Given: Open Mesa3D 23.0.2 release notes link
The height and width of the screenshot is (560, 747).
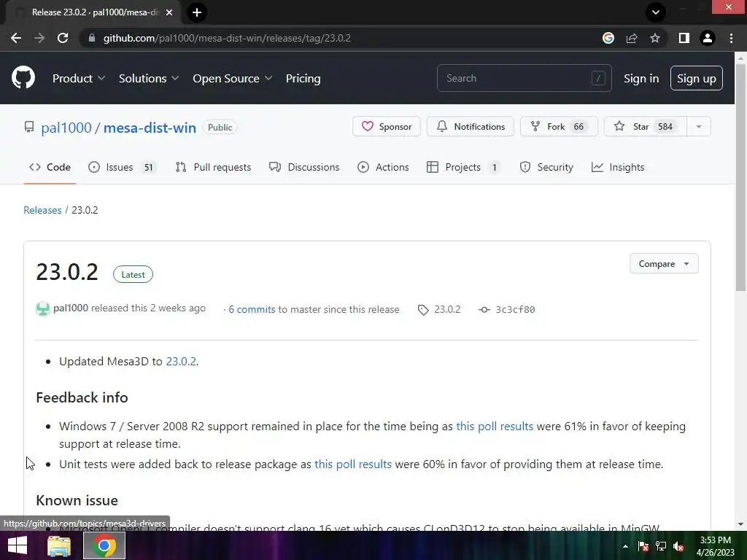Looking at the screenshot, I should [x=181, y=362].
